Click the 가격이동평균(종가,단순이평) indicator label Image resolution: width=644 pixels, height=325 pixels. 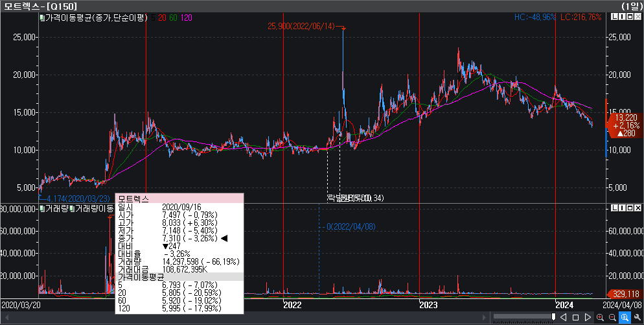pos(96,18)
